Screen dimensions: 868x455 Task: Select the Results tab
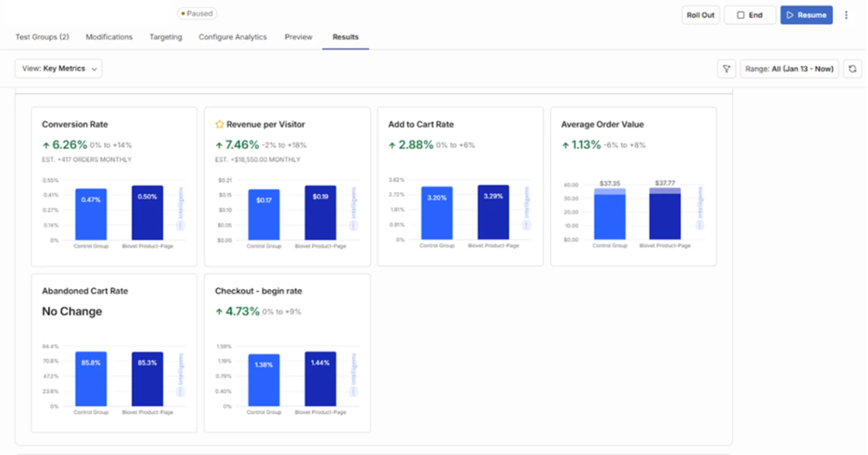point(346,37)
